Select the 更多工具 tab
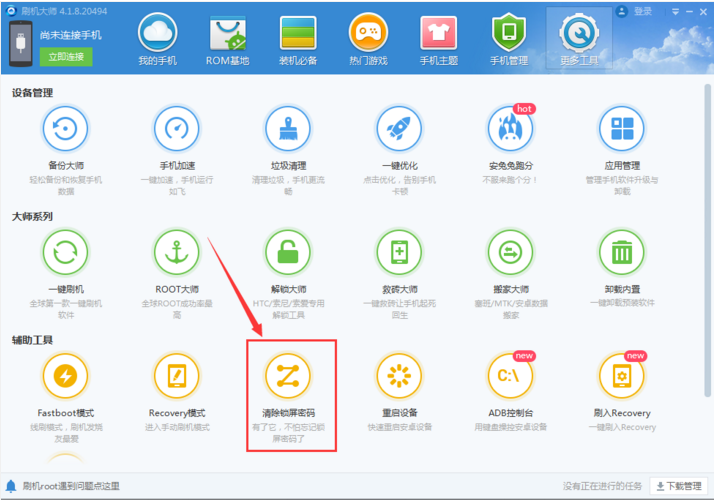Image resolution: width=714 pixels, height=500 pixels. click(579, 40)
